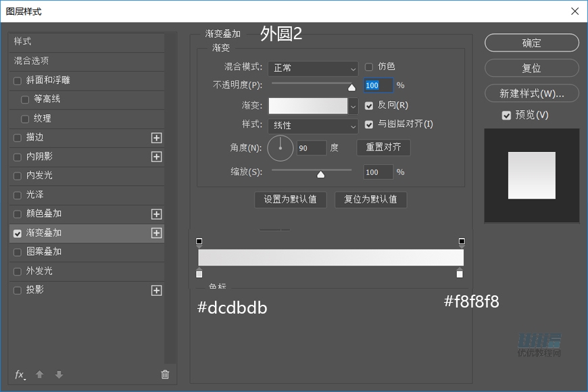This screenshot has width=588, height=392.
Task: Click the 角度 dial to change gradient angle
Action: click(x=280, y=148)
